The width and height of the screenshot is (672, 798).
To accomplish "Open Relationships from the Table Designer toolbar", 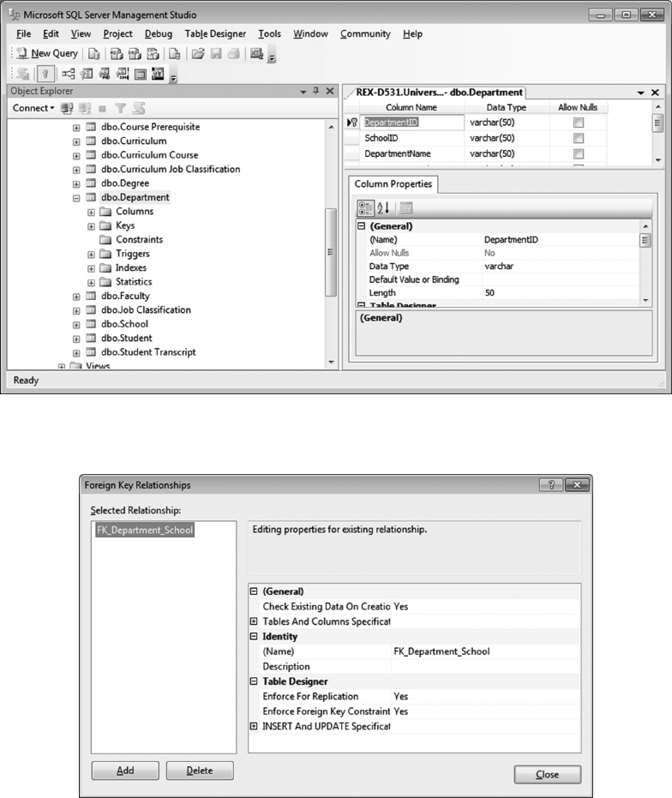I will (x=69, y=74).
